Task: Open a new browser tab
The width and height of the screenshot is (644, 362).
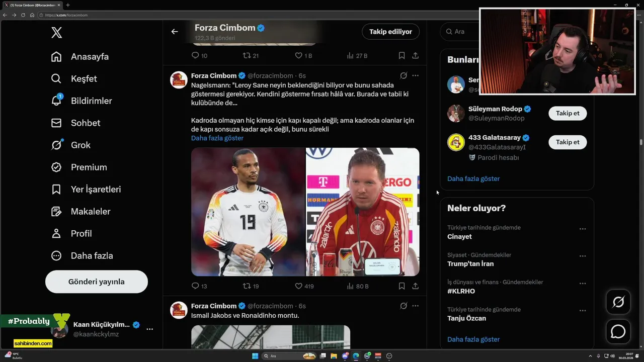Action: (x=68, y=5)
